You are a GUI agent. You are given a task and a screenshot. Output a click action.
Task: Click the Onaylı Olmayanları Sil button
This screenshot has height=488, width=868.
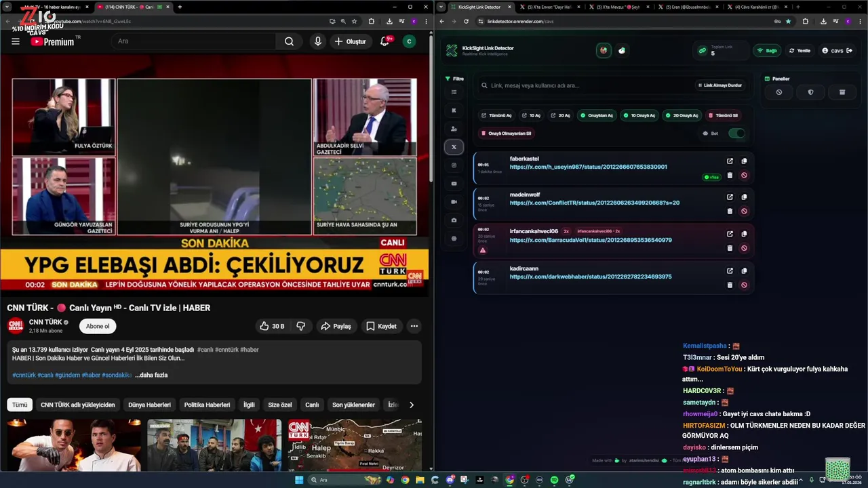pyautogui.click(x=506, y=134)
